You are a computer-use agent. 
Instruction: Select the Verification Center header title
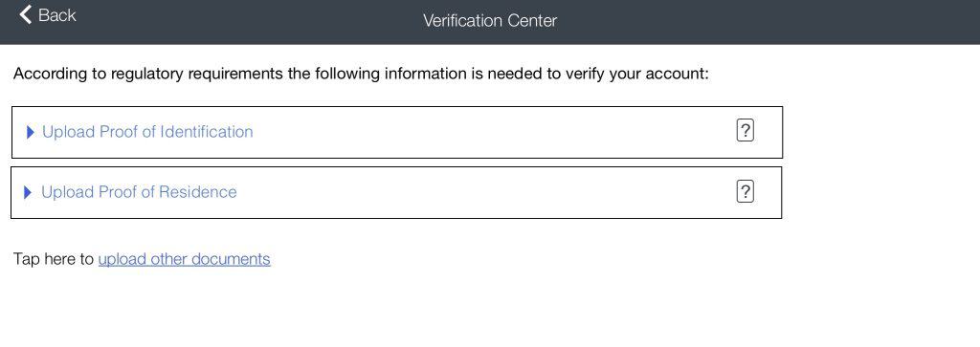tap(490, 21)
